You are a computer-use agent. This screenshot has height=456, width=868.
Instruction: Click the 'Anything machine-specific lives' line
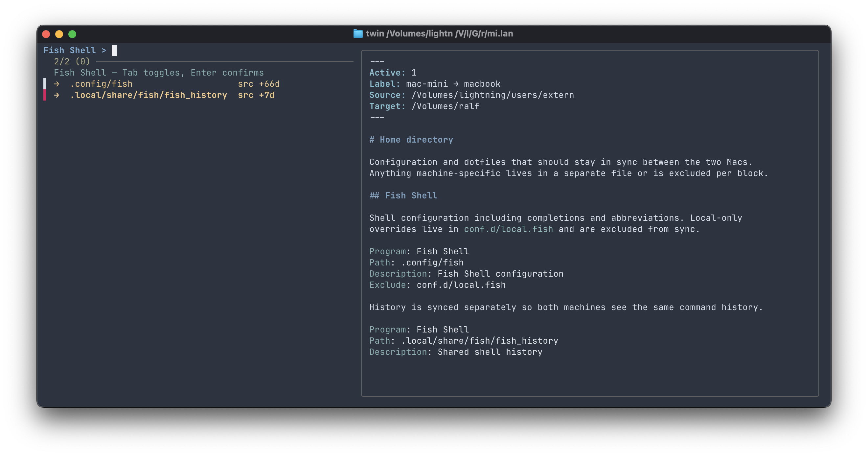point(568,173)
